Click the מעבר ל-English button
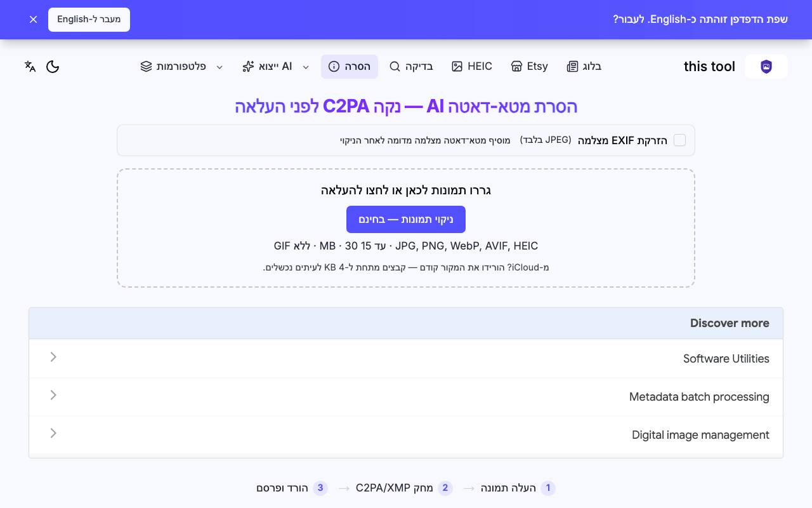Image resolution: width=812 pixels, height=508 pixels. pyautogui.click(x=89, y=20)
